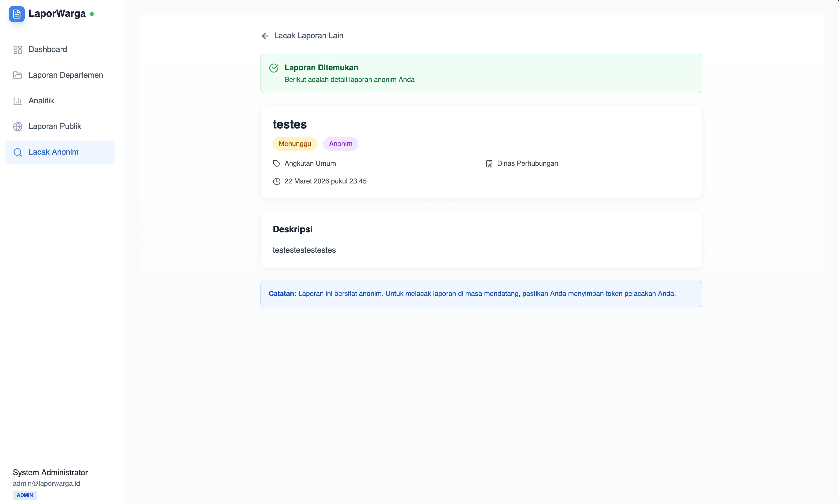
Task: Select the Anonim status badge
Action: coord(340,144)
